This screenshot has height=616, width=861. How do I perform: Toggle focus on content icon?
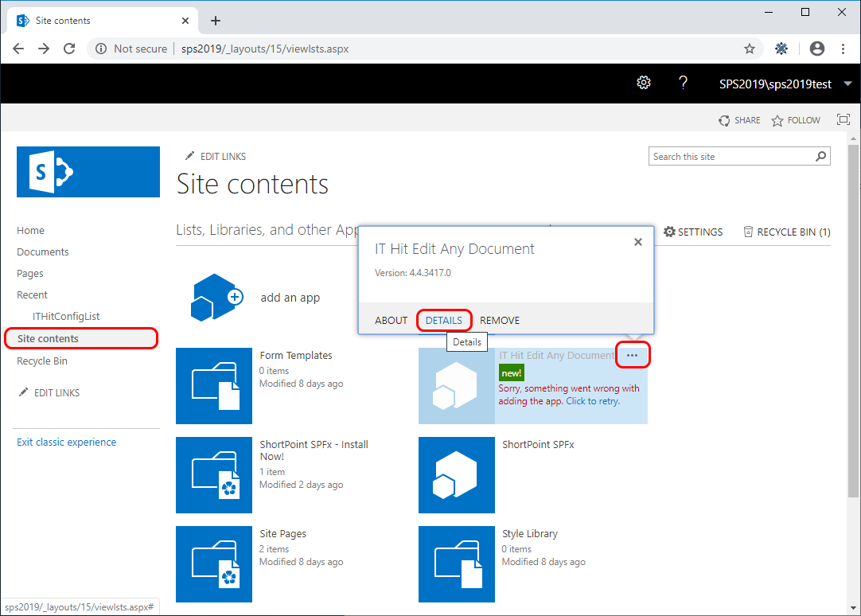(843, 119)
